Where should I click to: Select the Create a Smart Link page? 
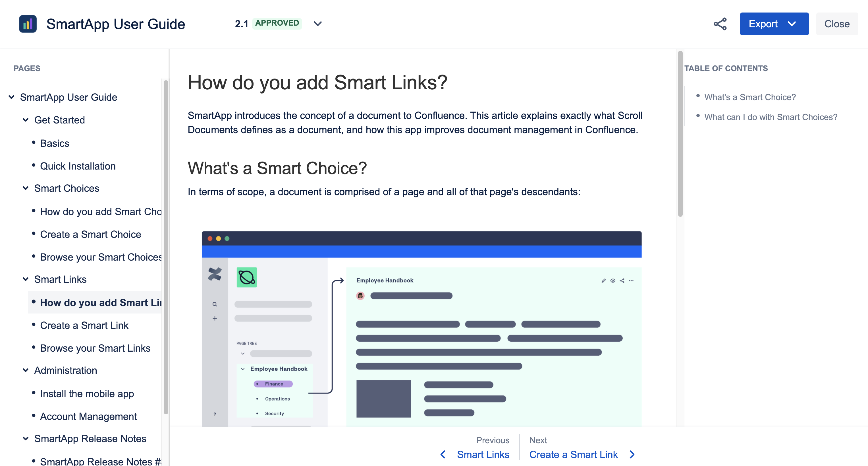tap(84, 325)
